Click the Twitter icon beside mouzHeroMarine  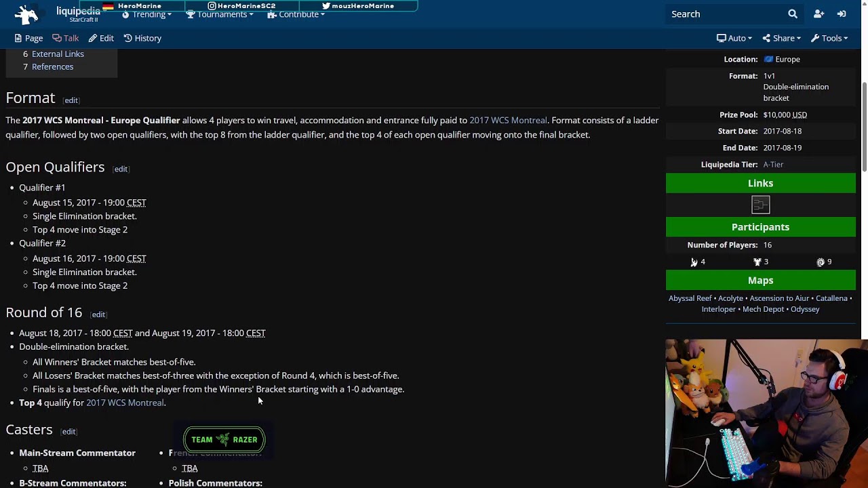click(x=326, y=6)
